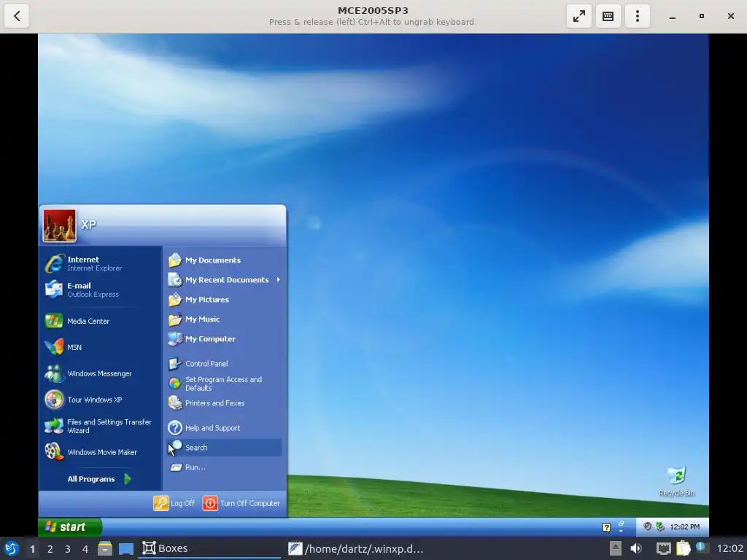Screen dimensions: 747x560
Task: Start Tour Windows XP
Action: [101, 400]
